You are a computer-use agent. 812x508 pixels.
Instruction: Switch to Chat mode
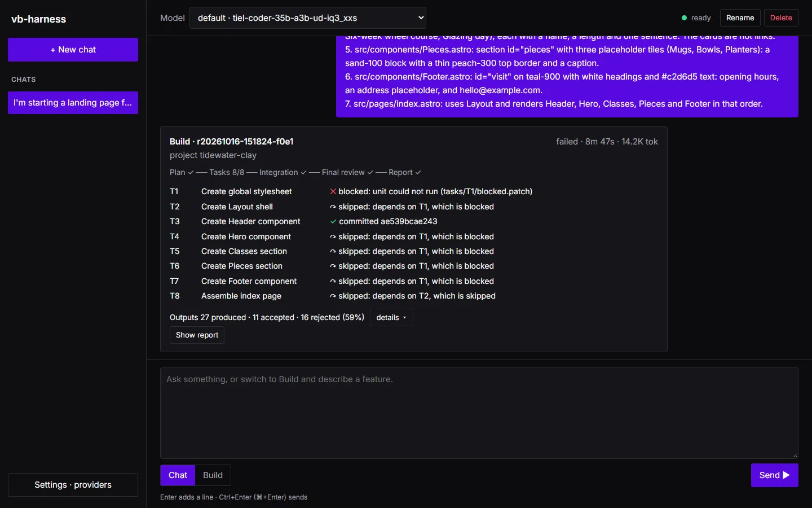[x=178, y=475]
